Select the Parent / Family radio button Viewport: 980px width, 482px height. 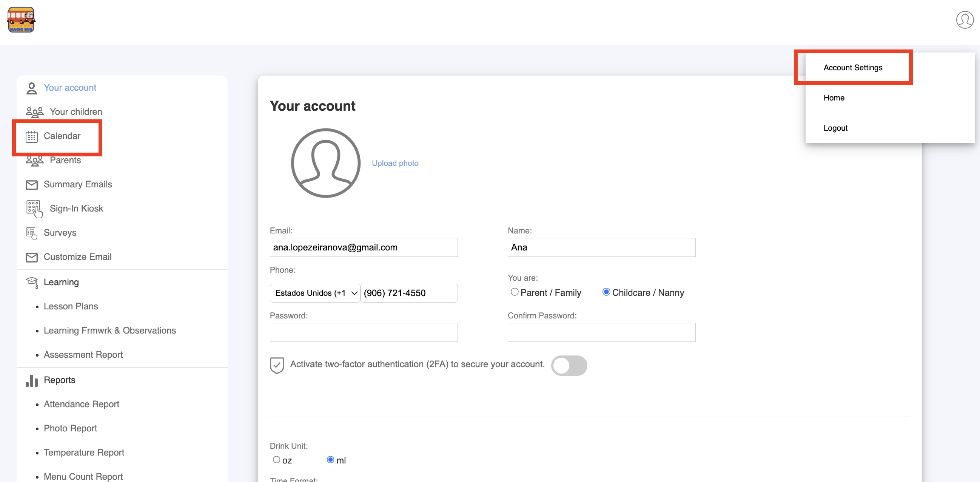[x=514, y=292]
